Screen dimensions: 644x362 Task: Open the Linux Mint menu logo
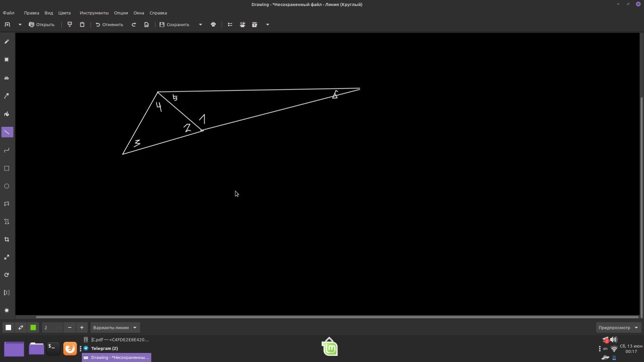[330, 346]
